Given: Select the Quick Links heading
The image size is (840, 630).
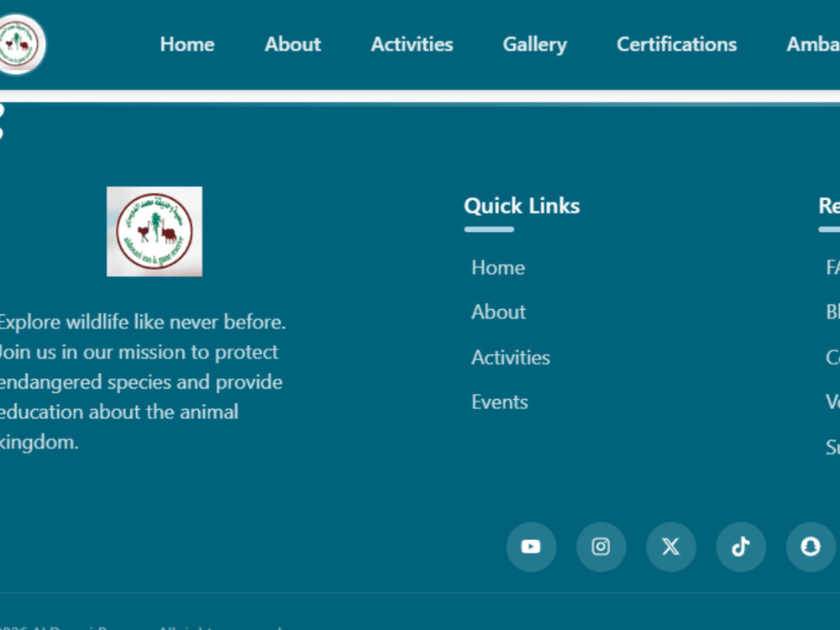Looking at the screenshot, I should (x=522, y=206).
